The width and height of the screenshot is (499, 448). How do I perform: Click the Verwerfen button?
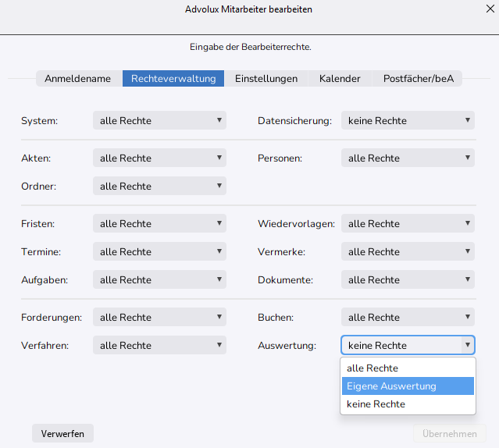pos(62,433)
